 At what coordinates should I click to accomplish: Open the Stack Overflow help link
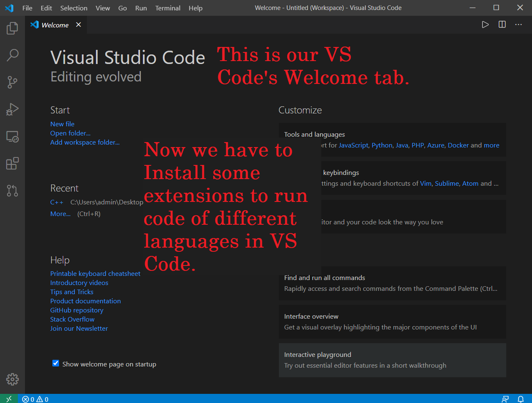(x=72, y=319)
